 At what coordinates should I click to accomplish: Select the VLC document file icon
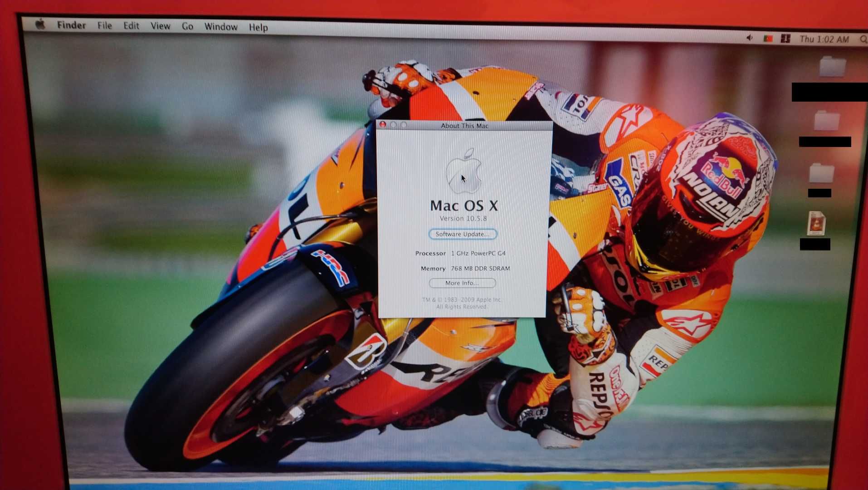click(816, 223)
